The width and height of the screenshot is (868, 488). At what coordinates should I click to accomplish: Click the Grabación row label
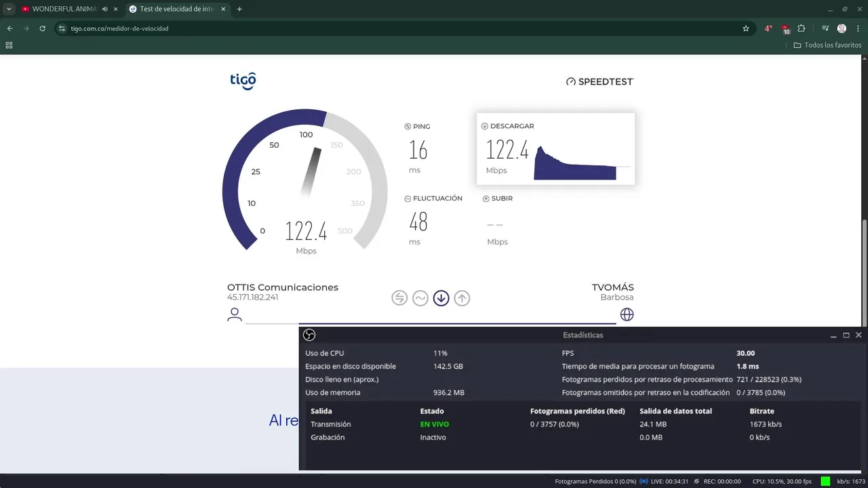328,437
